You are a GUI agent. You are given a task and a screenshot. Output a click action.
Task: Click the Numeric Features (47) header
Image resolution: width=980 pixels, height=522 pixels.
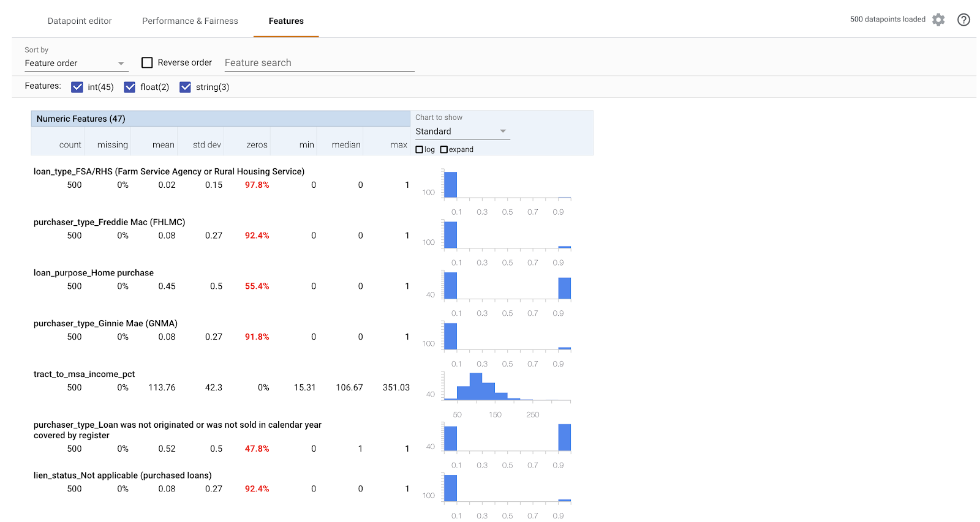[x=81, y=119]
